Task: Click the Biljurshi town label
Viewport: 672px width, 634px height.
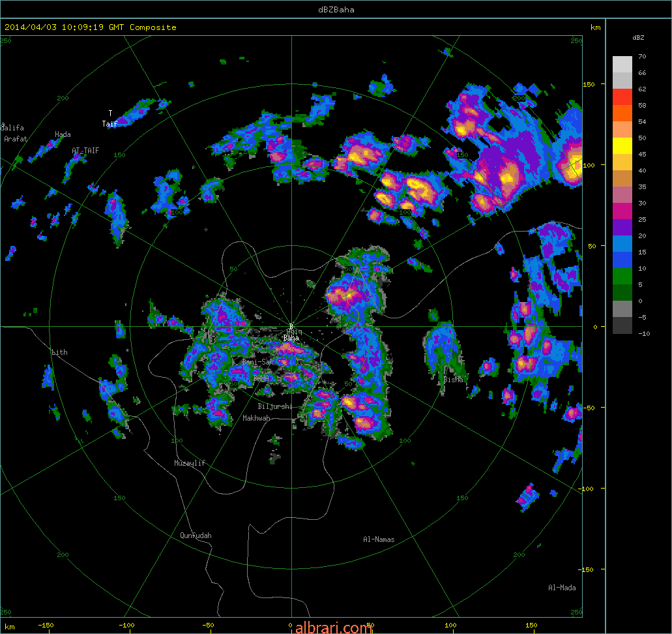Action: (x=274, y=406)
